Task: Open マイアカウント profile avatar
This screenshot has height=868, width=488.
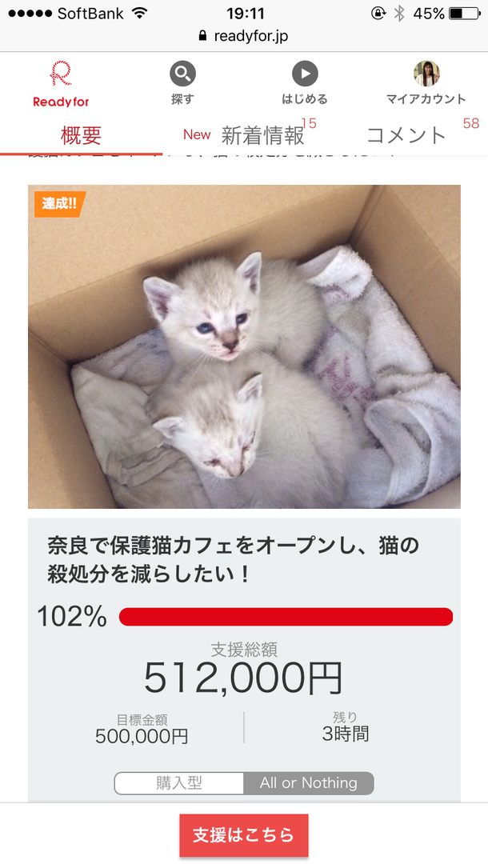Action: coord(426,74)
